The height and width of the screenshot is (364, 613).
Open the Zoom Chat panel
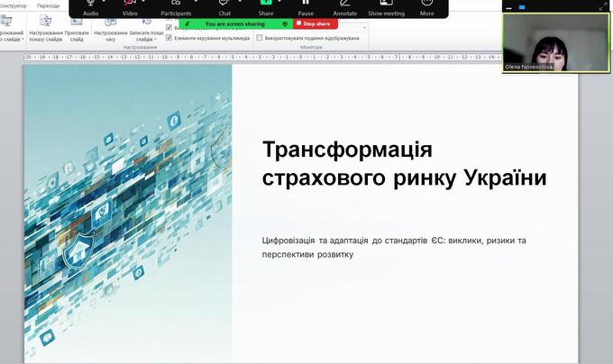pyautogui.click(x=224, y=5)
